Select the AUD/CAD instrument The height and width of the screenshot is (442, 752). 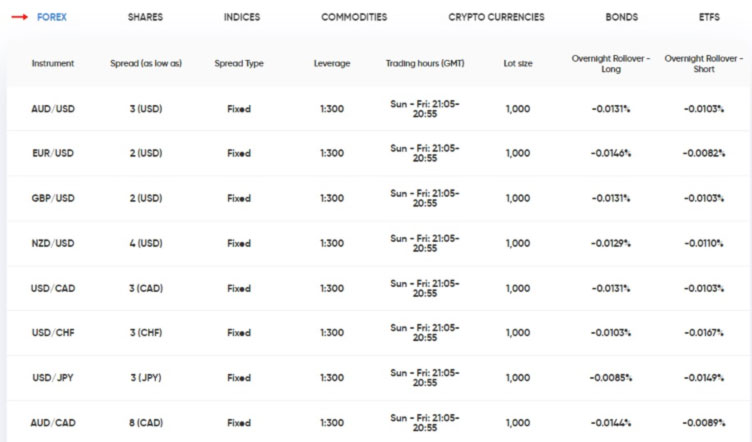(53, 423)
